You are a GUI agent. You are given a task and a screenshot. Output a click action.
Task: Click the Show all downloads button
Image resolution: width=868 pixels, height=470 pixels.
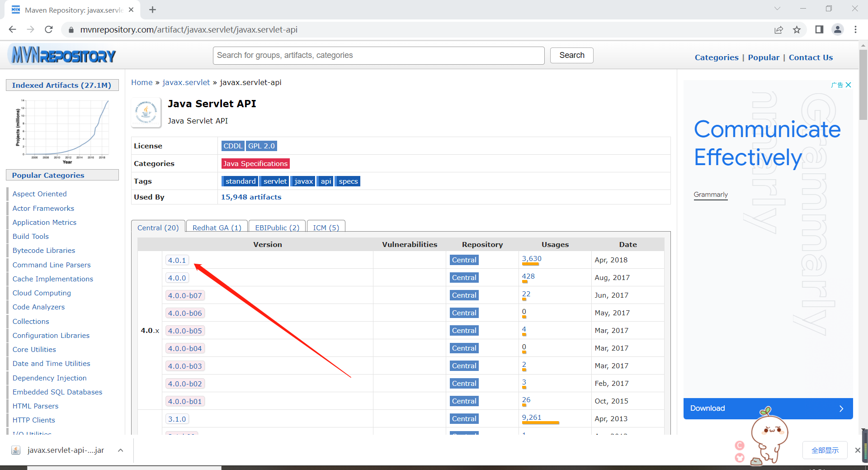[x=825, y=450]
